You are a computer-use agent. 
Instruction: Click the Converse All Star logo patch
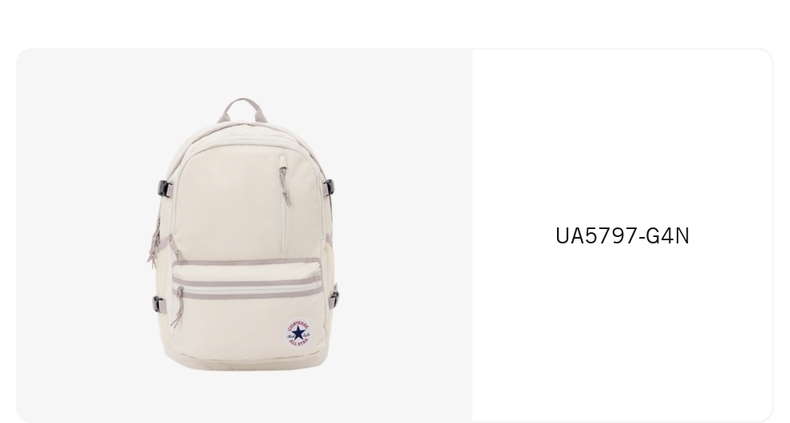(x=298, y=333)
